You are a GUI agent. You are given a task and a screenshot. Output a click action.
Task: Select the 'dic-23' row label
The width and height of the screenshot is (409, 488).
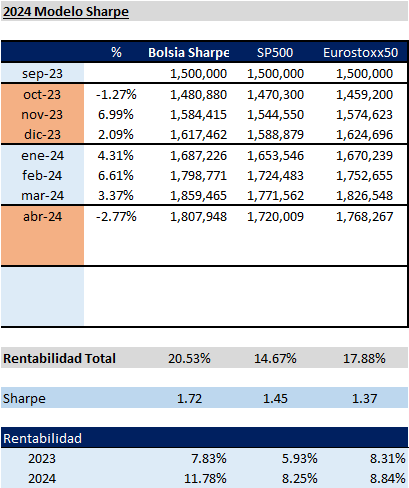(42, 135)
